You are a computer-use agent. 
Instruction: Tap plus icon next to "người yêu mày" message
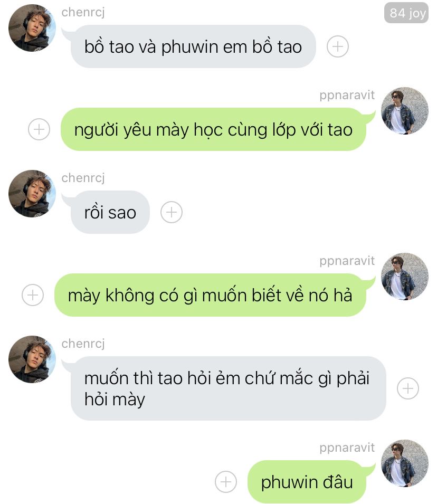click(x=39, y=129)
